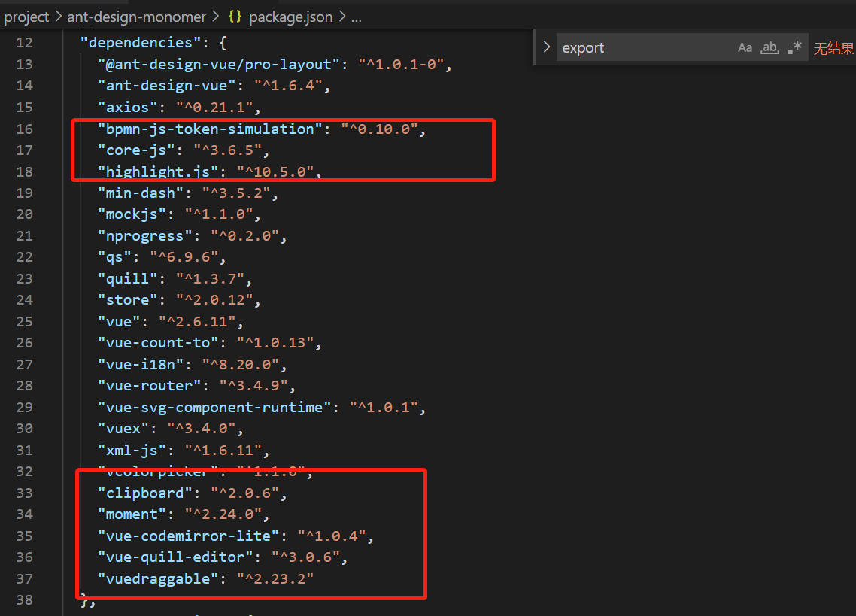Click the "qs" dependency

(114, 257)
